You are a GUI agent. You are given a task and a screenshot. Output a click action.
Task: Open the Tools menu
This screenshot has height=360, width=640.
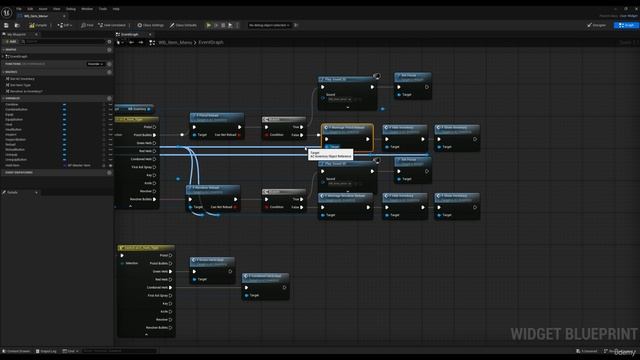pos(103,9)
